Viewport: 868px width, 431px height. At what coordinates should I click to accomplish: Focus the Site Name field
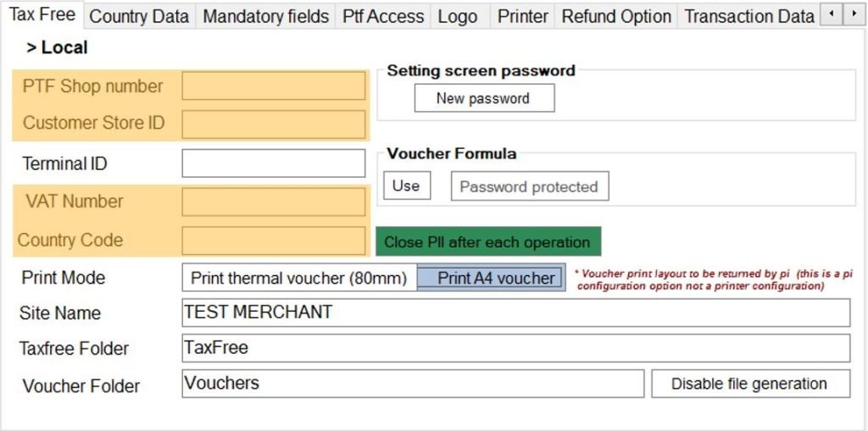pos(515,312)
